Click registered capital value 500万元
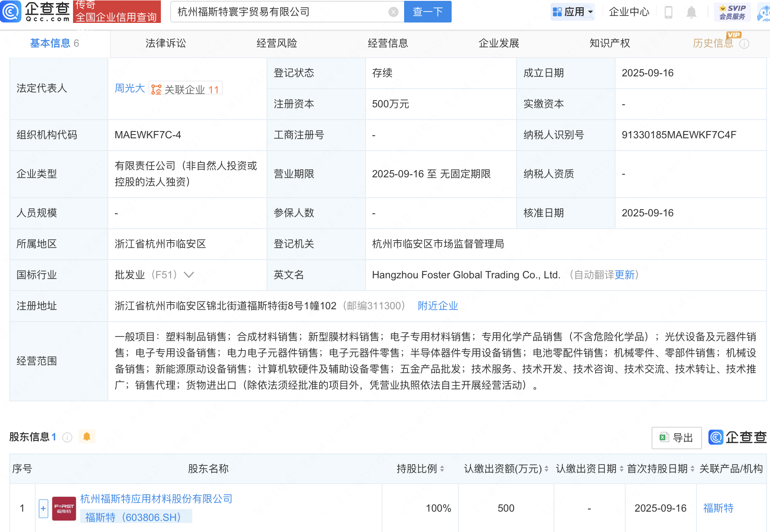 [391, 104]
